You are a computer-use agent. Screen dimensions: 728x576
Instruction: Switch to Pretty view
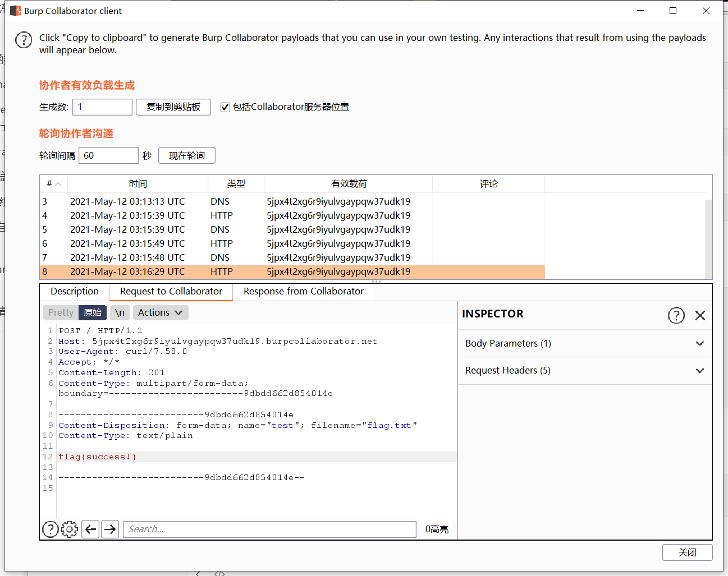tap(61, 312)
